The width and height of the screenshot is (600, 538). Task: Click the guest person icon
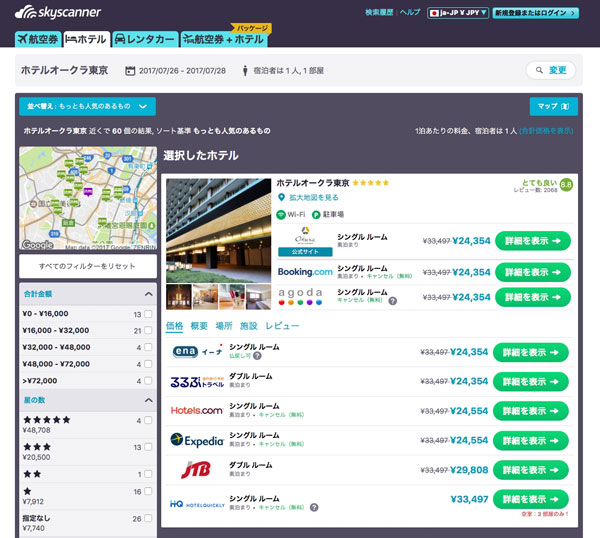[x=245, y=71]
